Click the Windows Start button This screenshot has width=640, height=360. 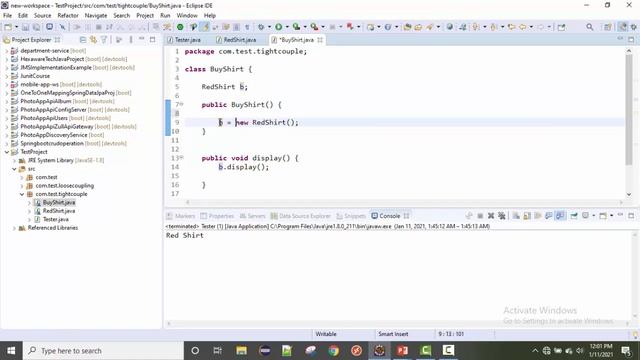tap(11, 350)
